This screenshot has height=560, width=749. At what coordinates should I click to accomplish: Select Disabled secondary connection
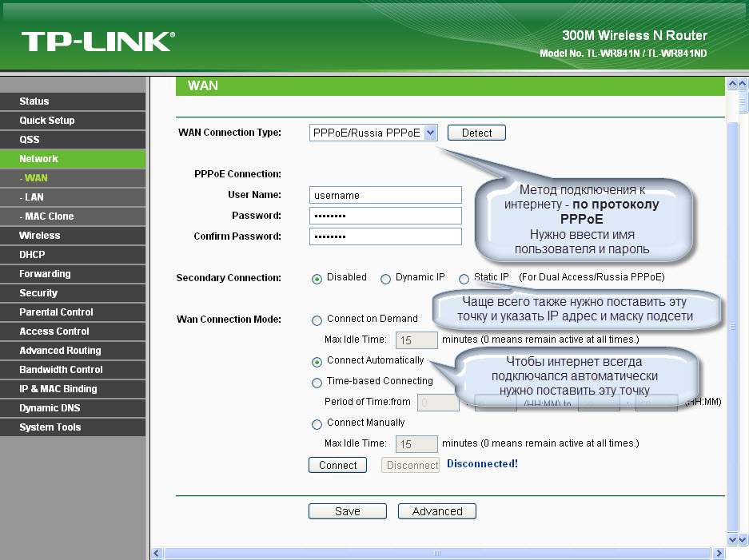[317, 279]
